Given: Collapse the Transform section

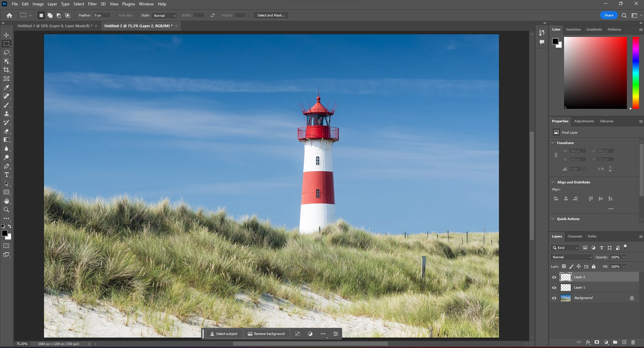Looking at the screenshot, I should click(x=553, y=143).
